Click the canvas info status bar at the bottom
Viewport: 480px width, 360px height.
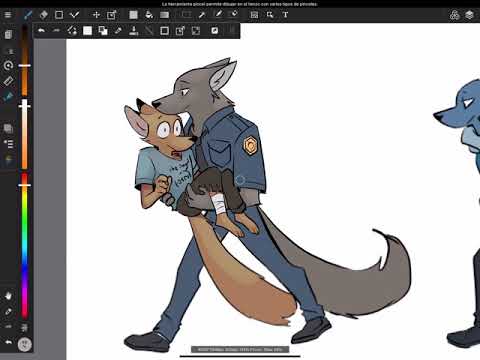click(x=240, y=349)
